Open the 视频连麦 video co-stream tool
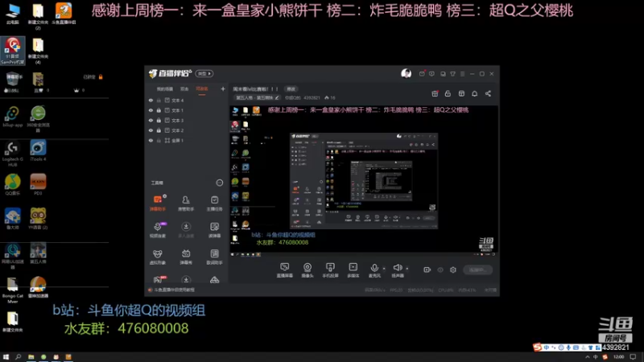Image resolution: width=644 pixels, height=362 pixels. (158, 230)
